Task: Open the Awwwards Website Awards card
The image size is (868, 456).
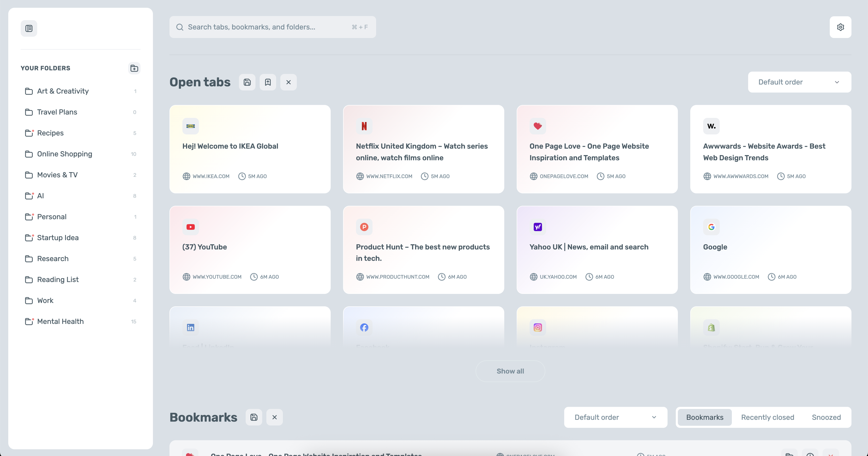Action: click(x=771, y=149)
